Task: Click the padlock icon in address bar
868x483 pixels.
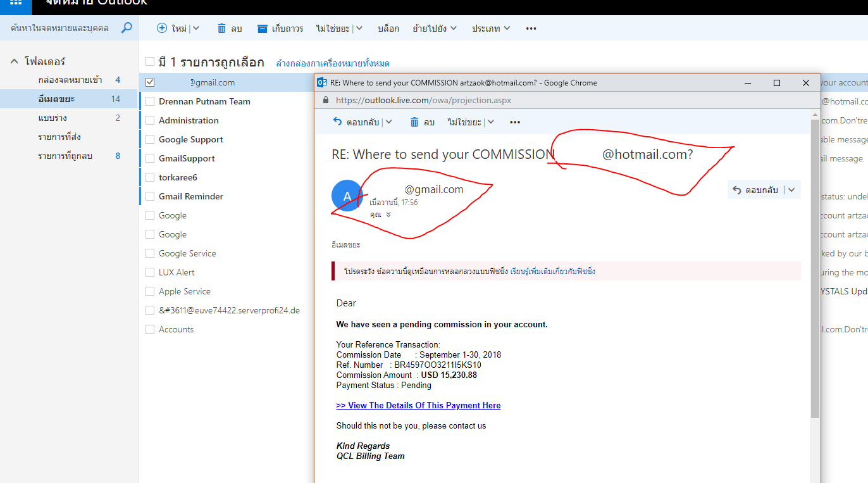Action: coord(326,100)
